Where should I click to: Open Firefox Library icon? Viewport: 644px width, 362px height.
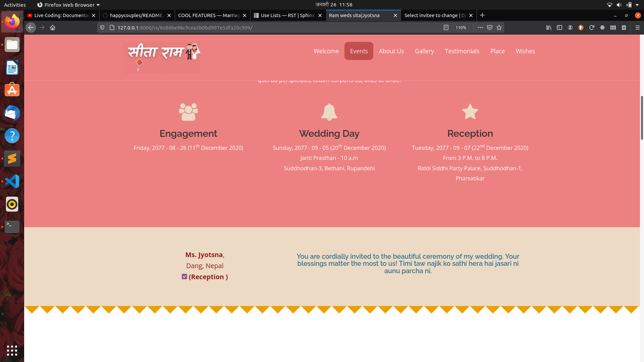pyautogui.click(x=549, y=28)
